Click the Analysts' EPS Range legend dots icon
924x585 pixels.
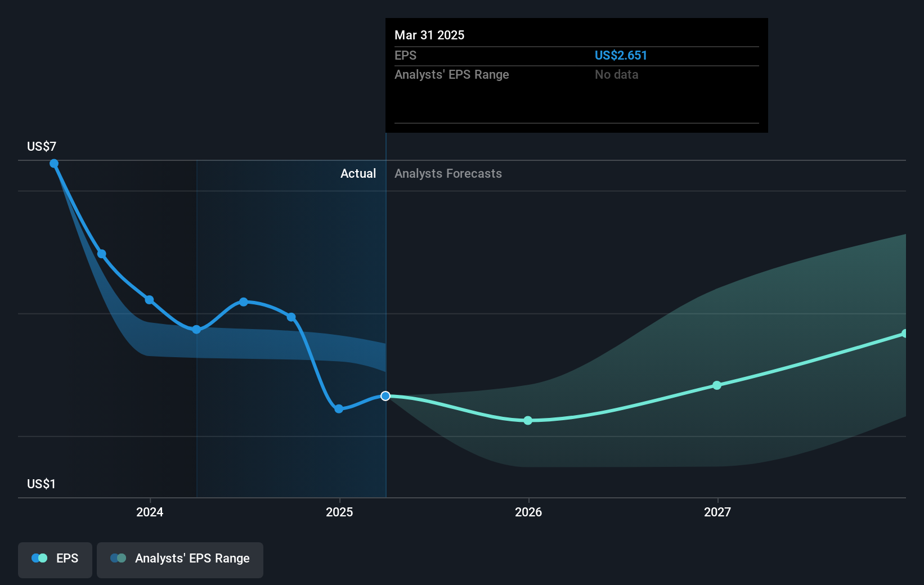118,559
